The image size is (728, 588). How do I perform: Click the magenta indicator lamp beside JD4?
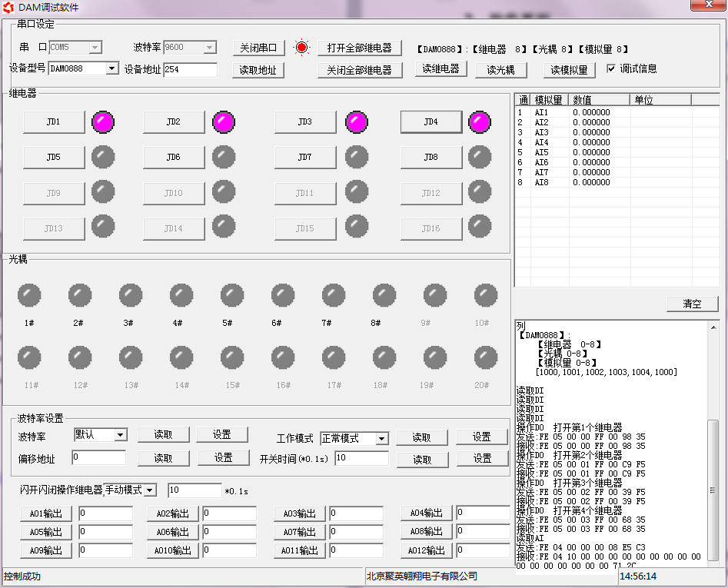[x=480, y=122]
